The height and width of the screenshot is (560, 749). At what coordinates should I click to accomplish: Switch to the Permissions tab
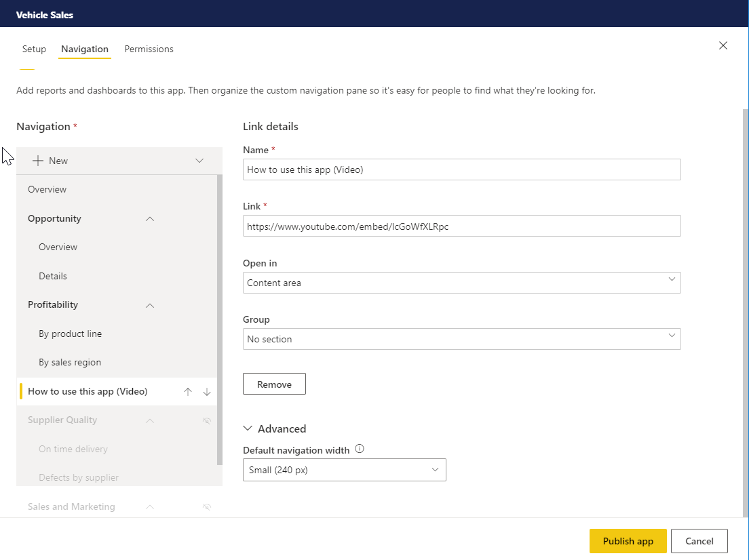pos(149,49)
